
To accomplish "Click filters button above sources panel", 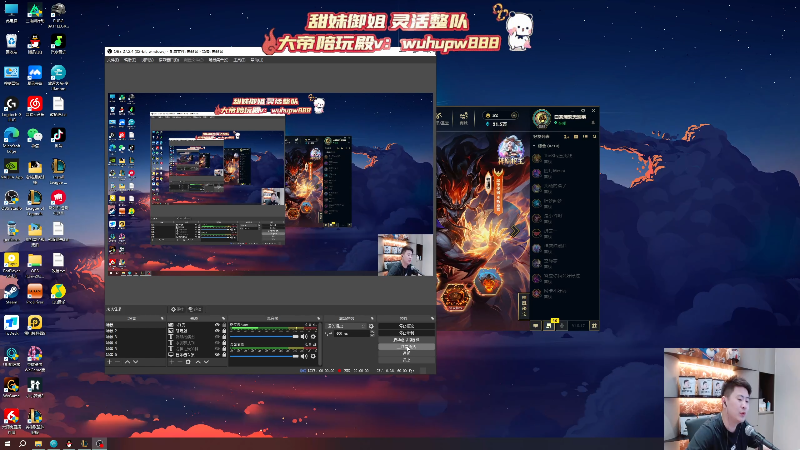I will 195,309.
